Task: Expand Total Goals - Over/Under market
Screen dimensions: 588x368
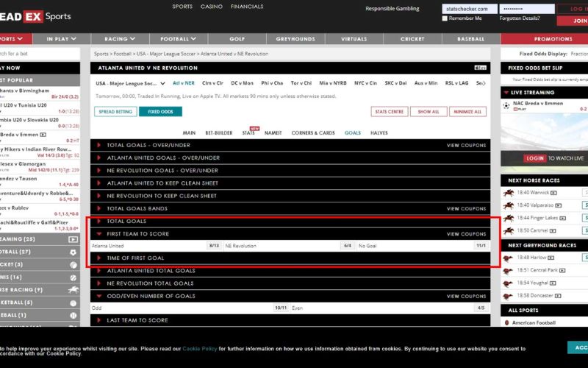Action: coord(290,145)
